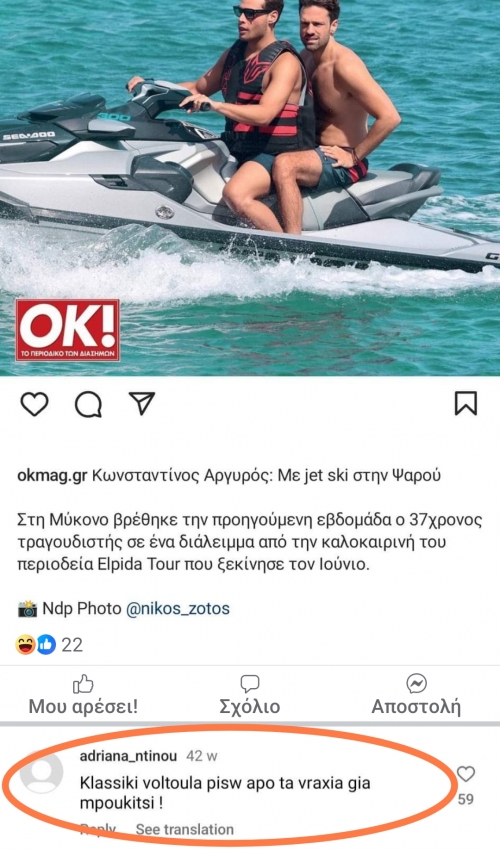Click See translation under the comment
Image resolution: width=500 pixels, height=850 pixels.
point(184,829)
